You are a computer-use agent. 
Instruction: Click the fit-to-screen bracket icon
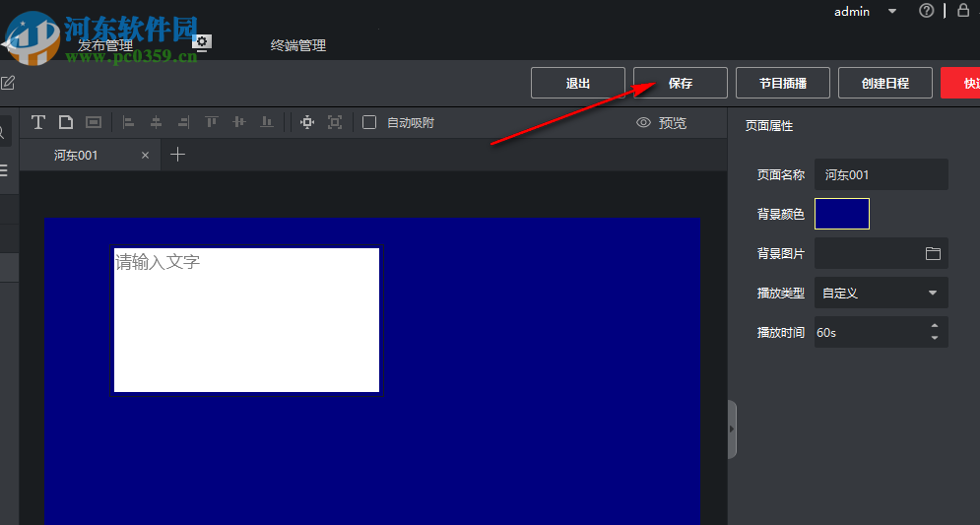pos(335,122)
